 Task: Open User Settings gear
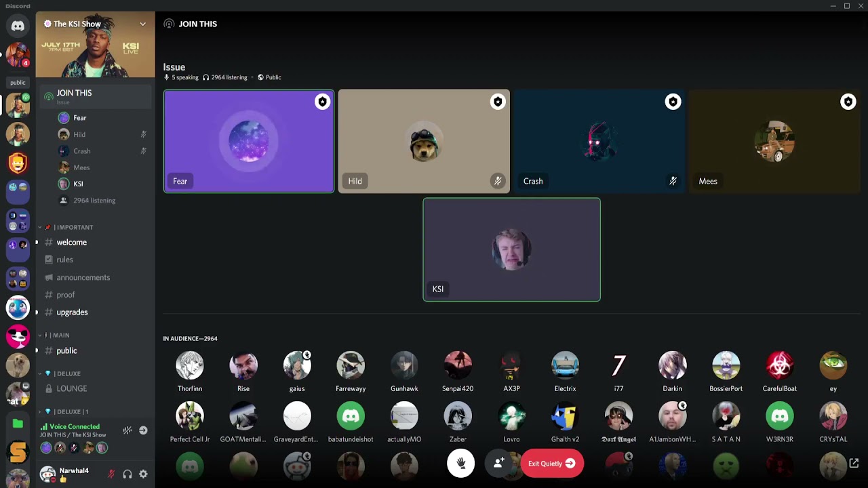click(x=143, y=474)
